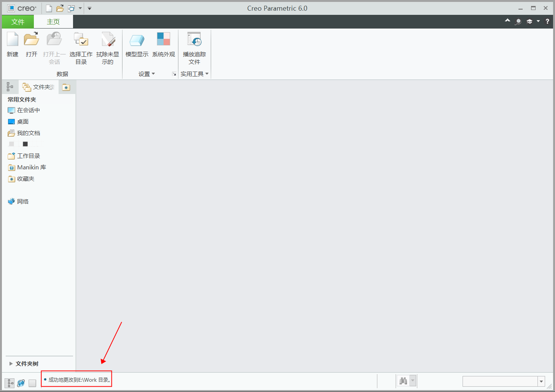Minimize the ribbon with the up arrow
Viewport: 555px width, 392px height.
pos(507,21)
